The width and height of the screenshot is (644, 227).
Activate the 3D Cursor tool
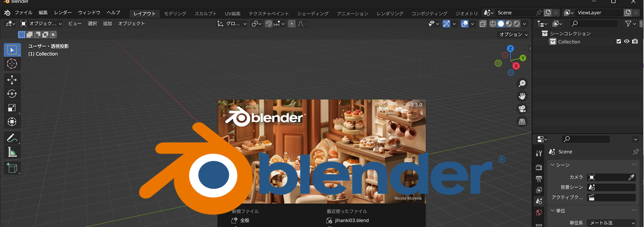(12, 64)
